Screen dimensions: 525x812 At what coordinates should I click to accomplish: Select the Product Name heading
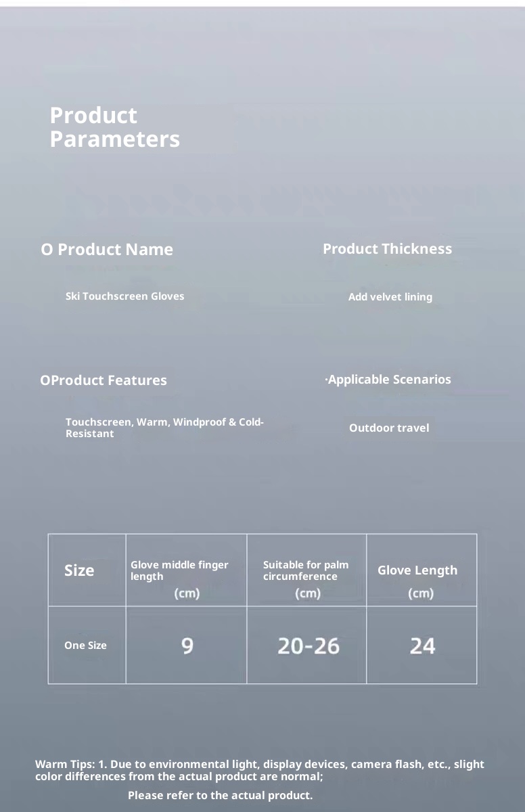coord(107,250)
